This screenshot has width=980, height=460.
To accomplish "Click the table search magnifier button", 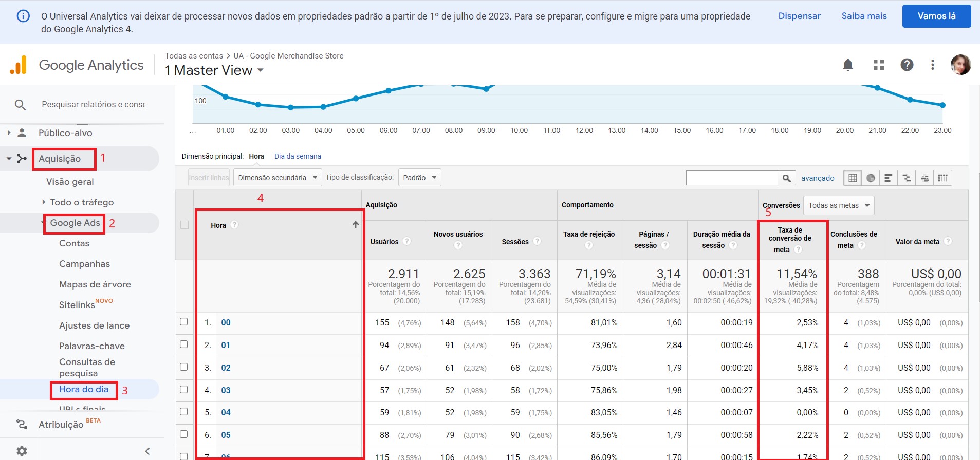I will click(x=786, y=178).
